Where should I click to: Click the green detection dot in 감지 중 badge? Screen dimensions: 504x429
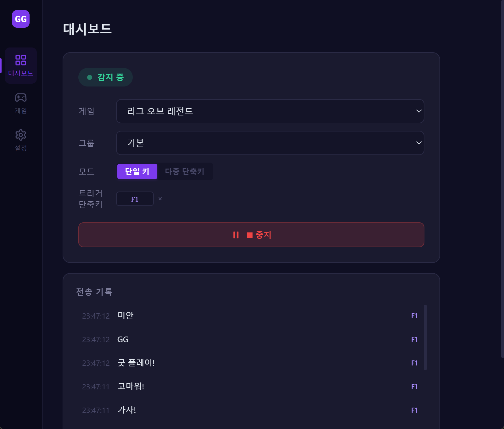89,77
